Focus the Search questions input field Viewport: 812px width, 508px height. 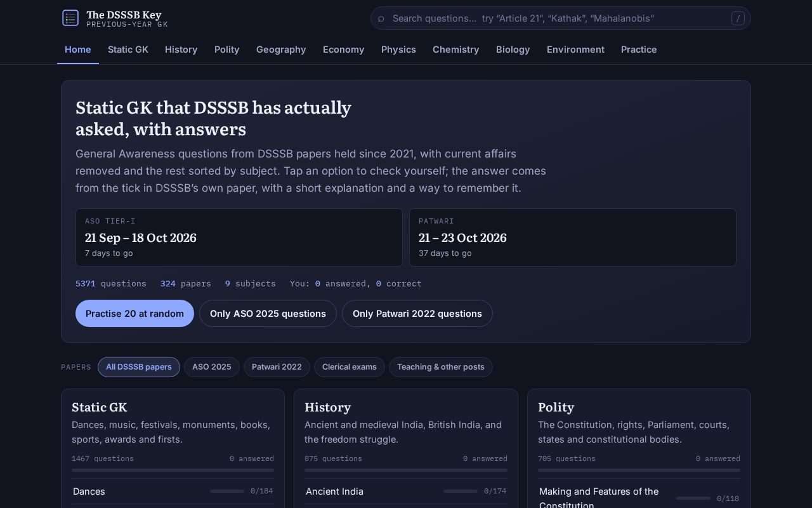(x=560, y=18)
